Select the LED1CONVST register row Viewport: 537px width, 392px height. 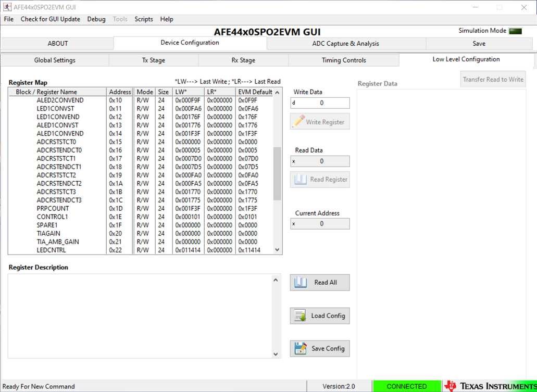141,108
